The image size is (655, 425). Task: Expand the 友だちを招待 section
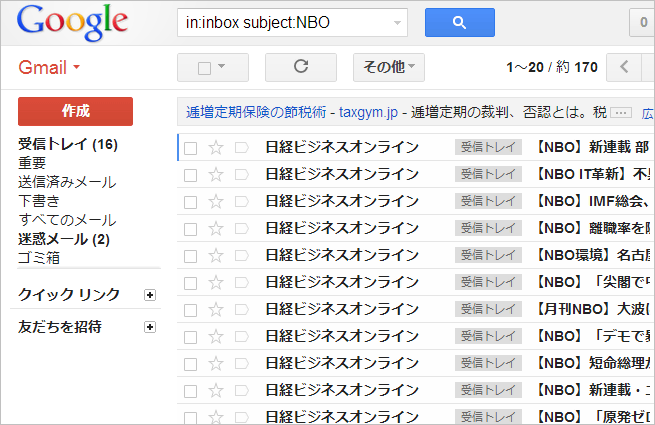coord(150,327)
